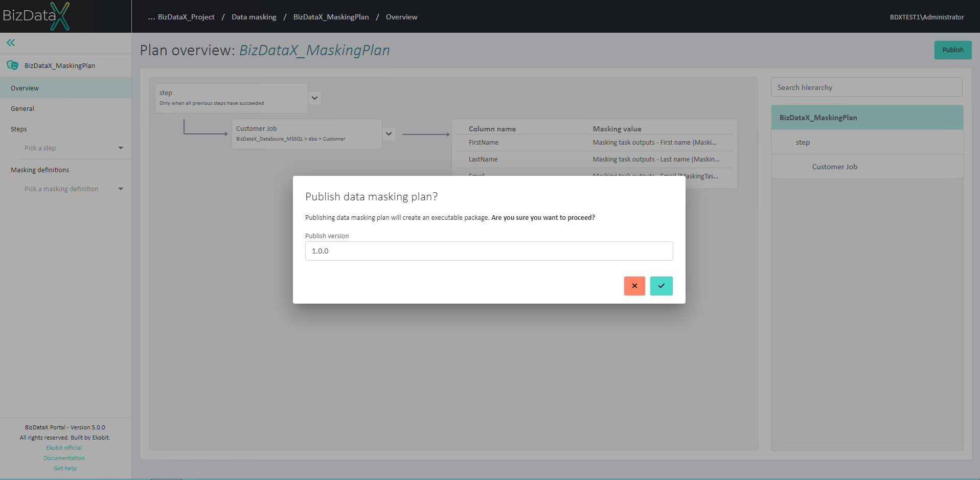Click the FirstName column row
The image size is (980, 480).
click(594, 143)
